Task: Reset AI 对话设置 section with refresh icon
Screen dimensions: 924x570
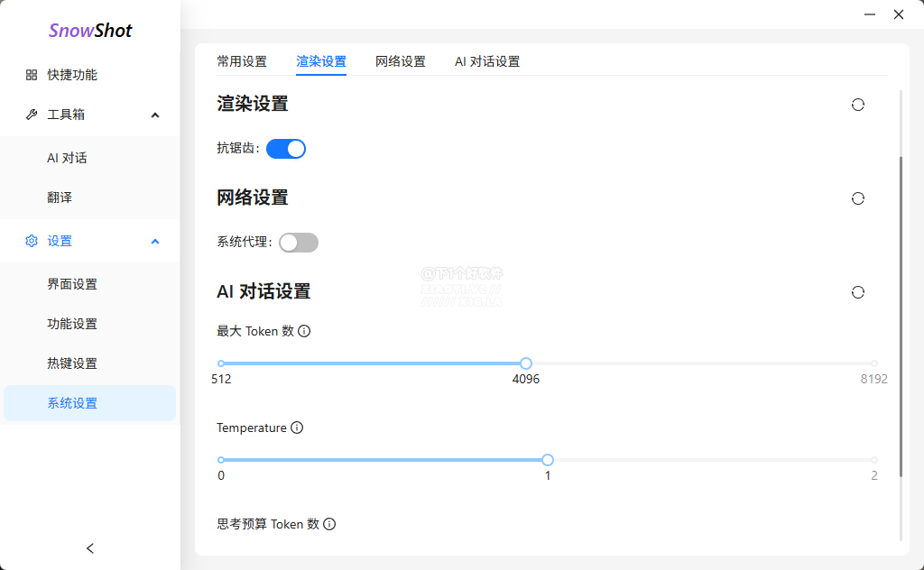Action: tap(858, 292)
